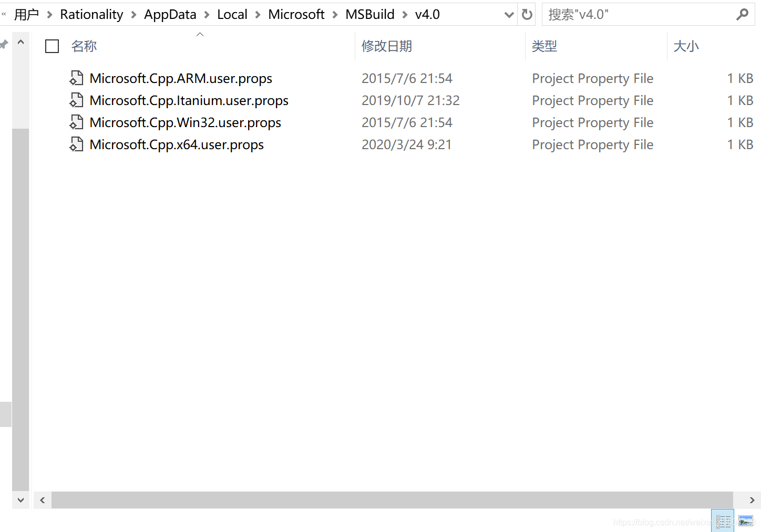Expand the chevron after 用户 breadcrumb
This screenshot has height=532, width=761.
(50, 15)
